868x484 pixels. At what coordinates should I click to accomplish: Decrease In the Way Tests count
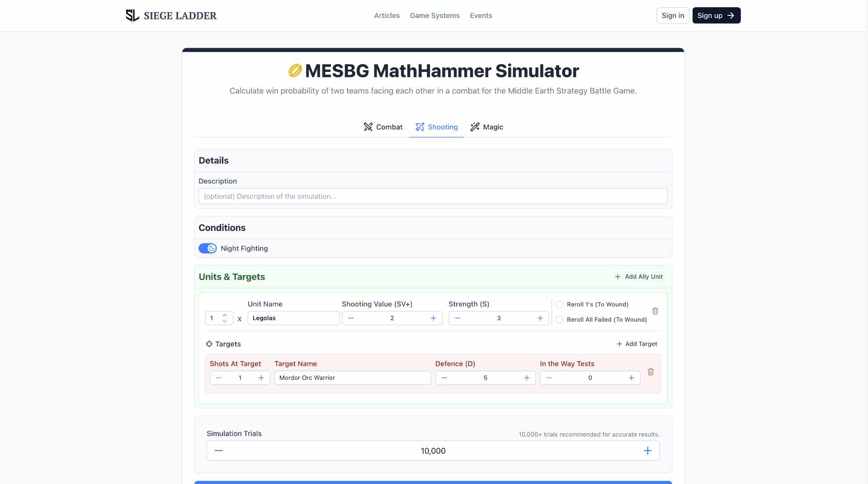549,378
